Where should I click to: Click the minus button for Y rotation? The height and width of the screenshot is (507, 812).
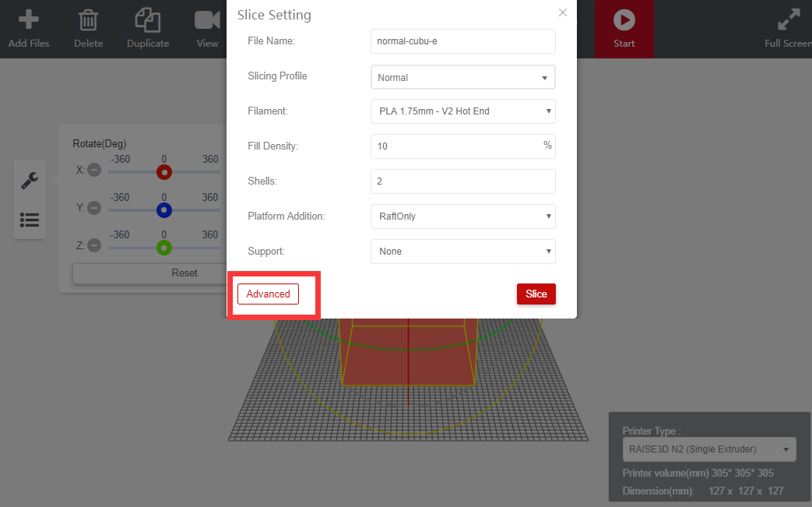point(94,208)
